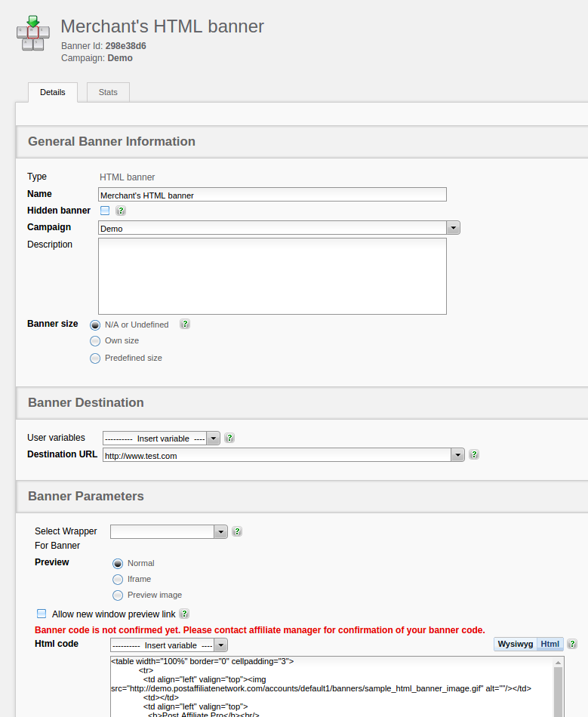Select Iframe preview mode

coord(118,580)
